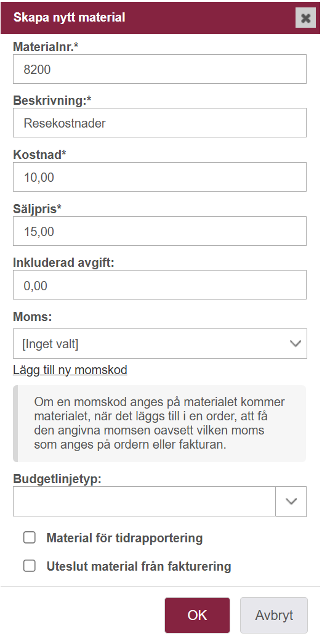
Task: Select the Inkluderad avgift input field
Action: [159, 285]
